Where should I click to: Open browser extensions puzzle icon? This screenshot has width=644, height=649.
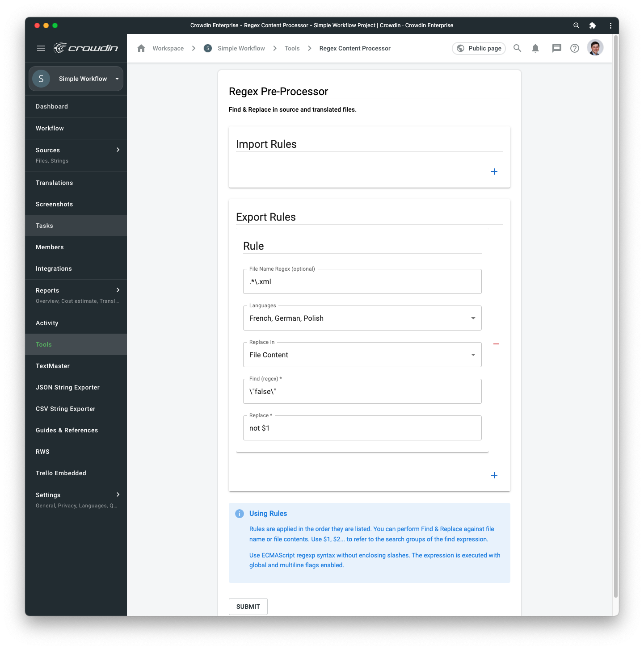pos(593,25)
